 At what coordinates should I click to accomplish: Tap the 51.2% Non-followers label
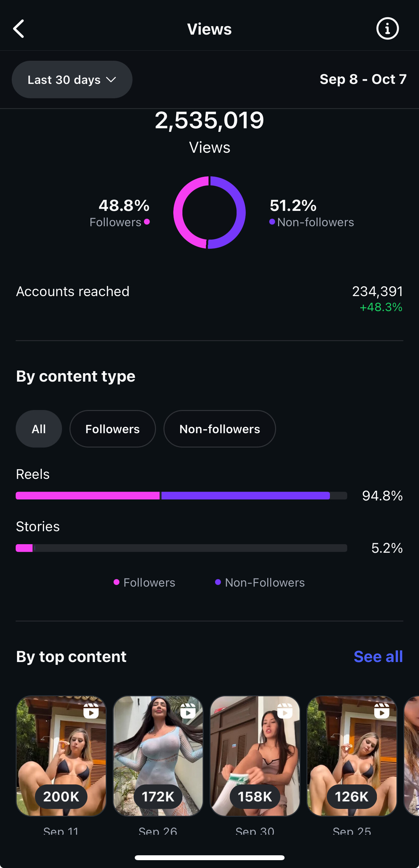coord(311,213)
